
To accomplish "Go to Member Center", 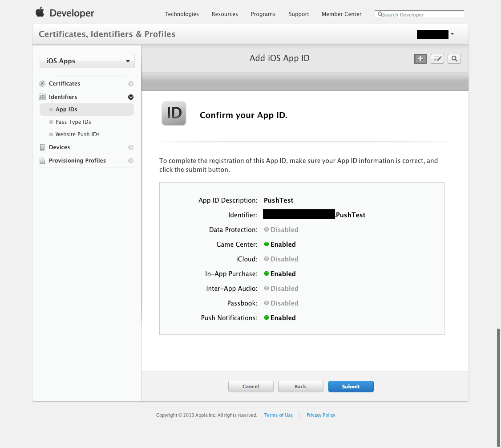I will tap(342, 14).
